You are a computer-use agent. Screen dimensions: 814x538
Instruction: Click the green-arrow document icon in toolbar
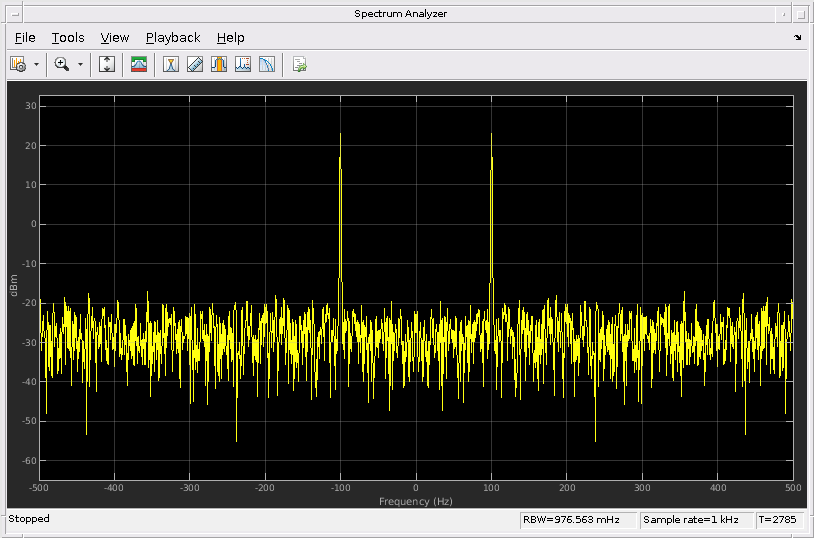[x=299, y=64]
